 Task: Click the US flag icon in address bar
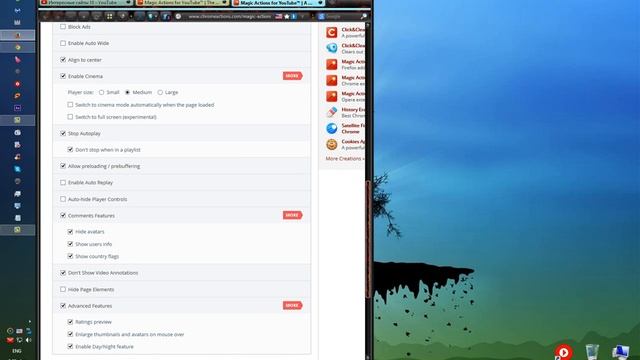(x=279, y=16)
